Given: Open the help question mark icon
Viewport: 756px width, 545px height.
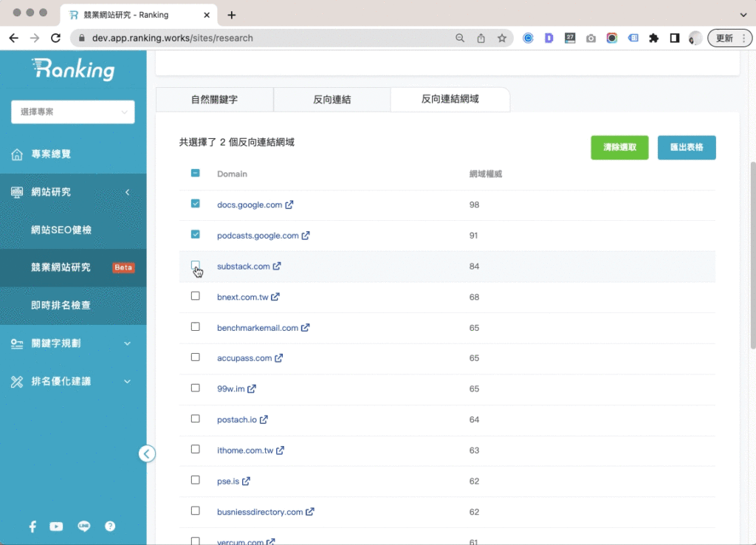Looking at the screenshot, I should tap(110, 527).
